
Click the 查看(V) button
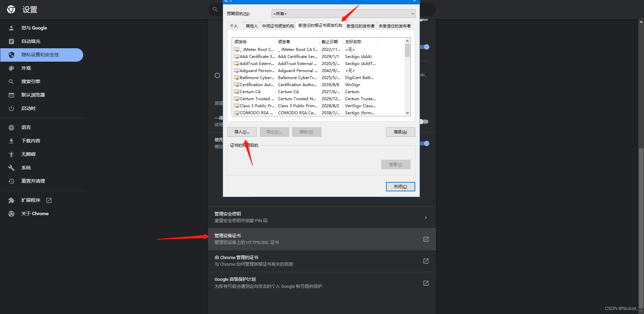[396, 165]
